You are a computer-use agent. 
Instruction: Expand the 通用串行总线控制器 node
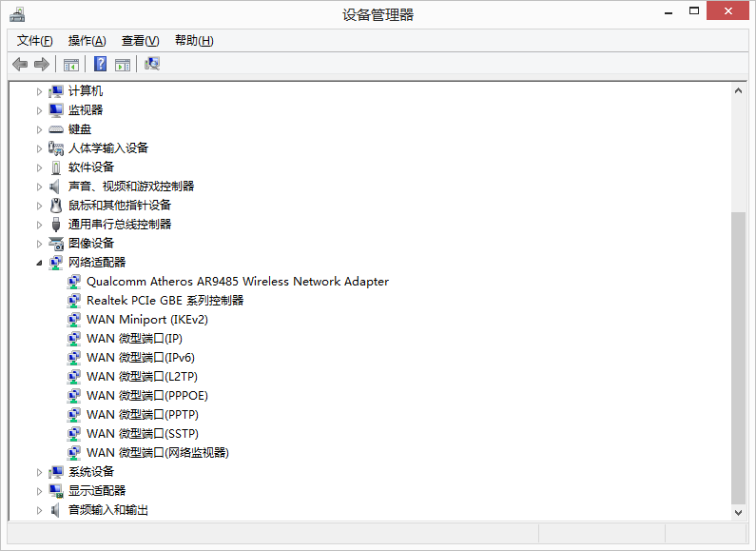(39, 225)
